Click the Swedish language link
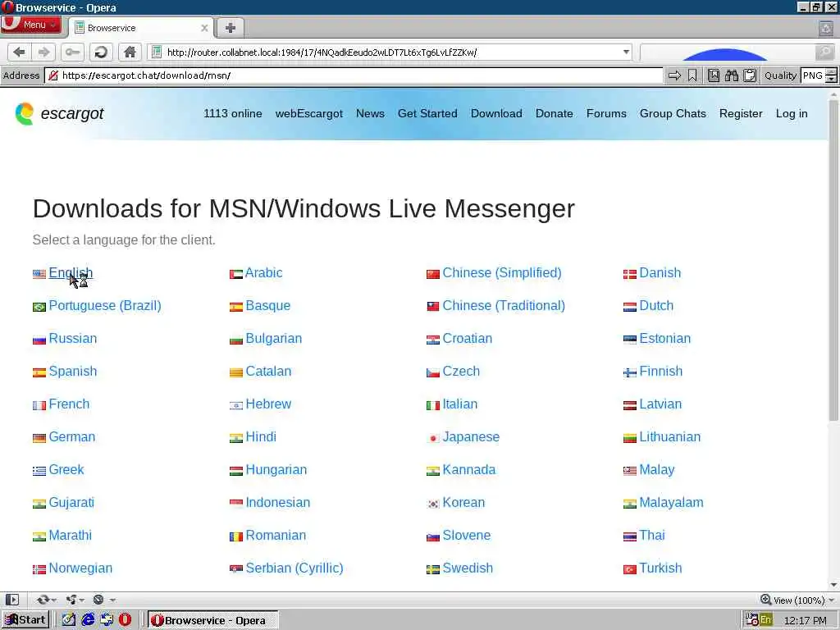Screen dimensions: 840x630 click(x=468, y=568)
